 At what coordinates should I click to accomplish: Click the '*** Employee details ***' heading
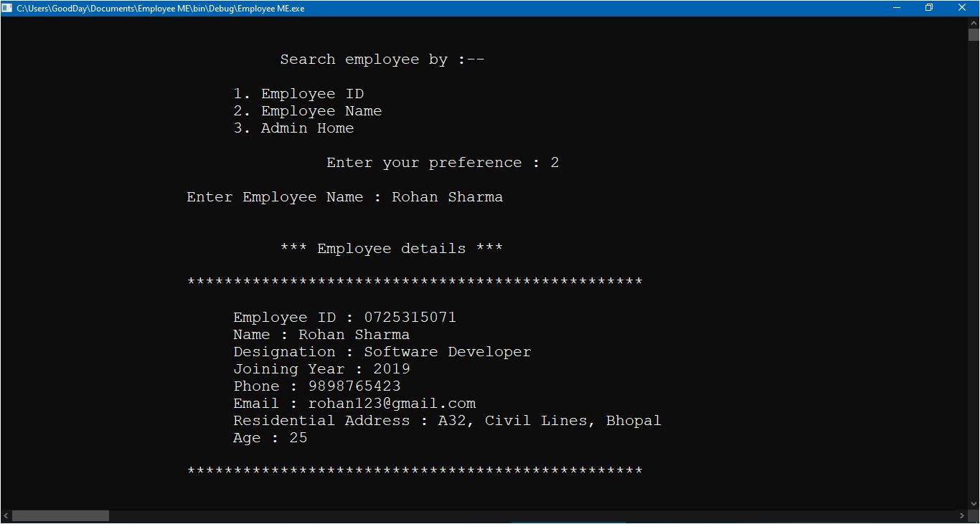tap(392, 249)
